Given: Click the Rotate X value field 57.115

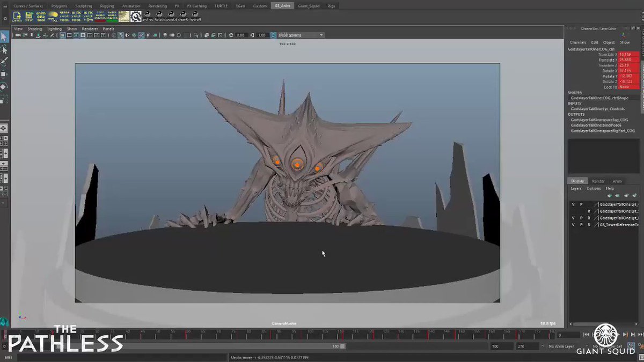Looking at the screenshot, I should 629,71.
